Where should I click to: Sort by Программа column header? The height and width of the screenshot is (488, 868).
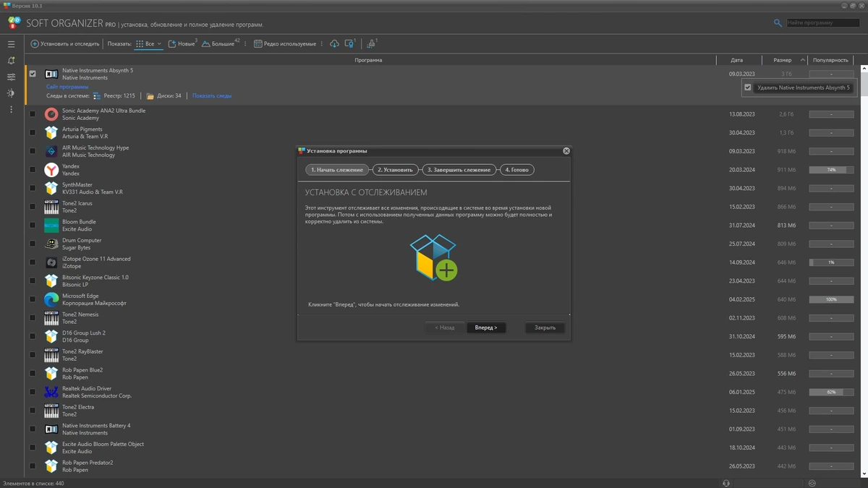click(x=369, y=60)
